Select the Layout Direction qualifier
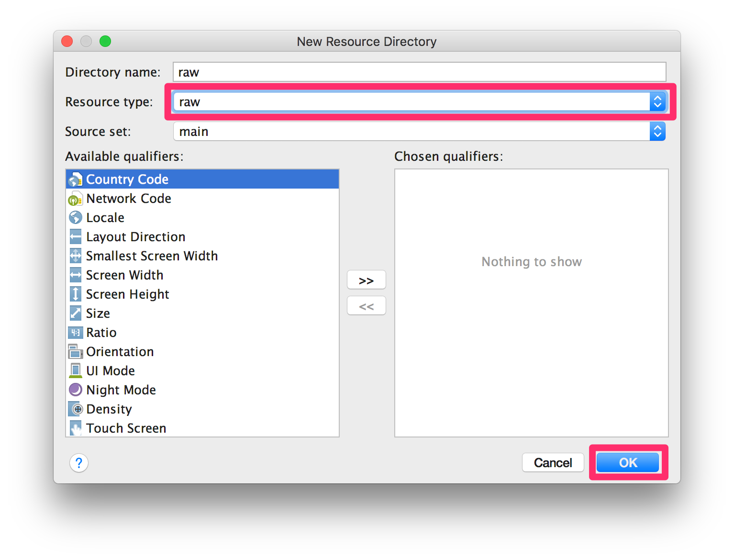 point(202,236)
